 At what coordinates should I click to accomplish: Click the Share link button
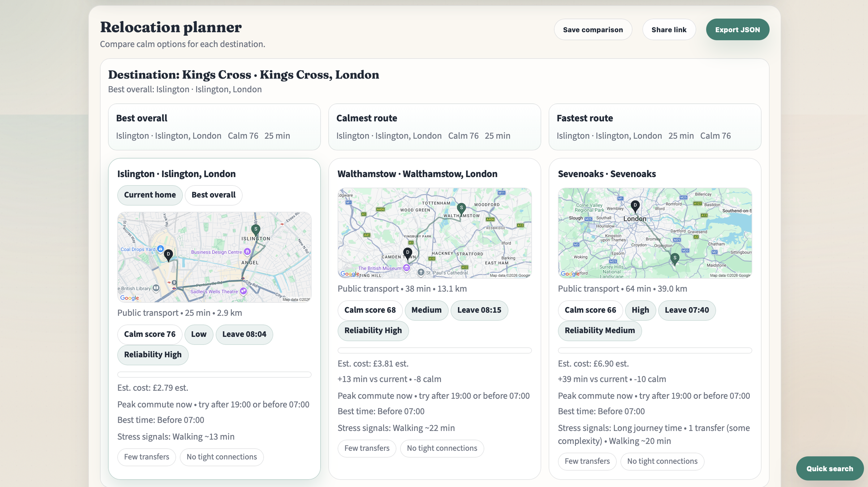pyautogui.click(x=669, y=29)
